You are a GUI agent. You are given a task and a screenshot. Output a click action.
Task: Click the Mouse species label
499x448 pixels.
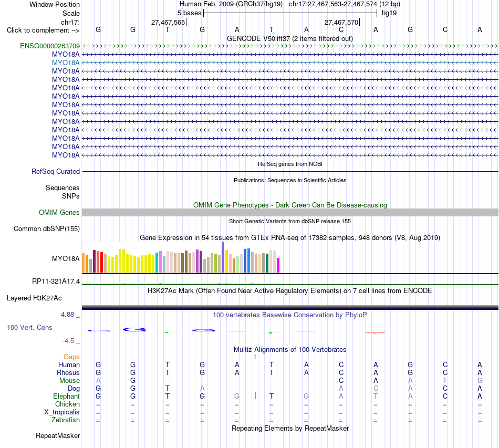69,381
